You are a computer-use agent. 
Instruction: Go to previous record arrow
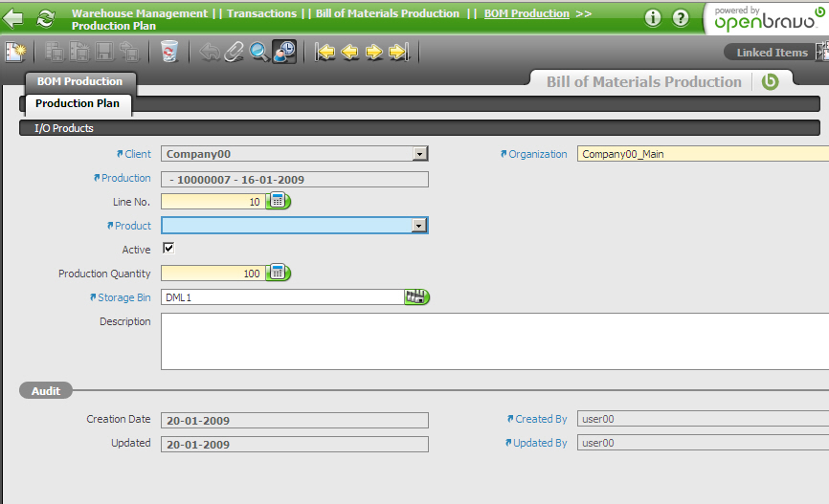click(x=349, y=52)
